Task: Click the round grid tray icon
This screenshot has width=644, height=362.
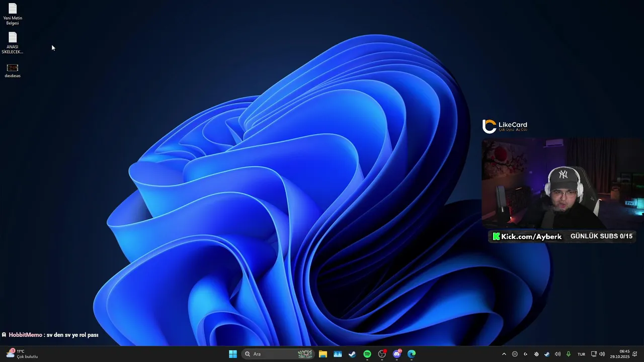Action: tap(515, 354)
